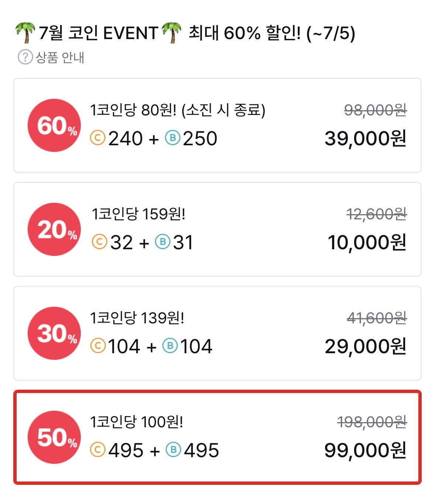Tap the red 20% discount badge
435x504 pixels.
[x=54, y=229]
